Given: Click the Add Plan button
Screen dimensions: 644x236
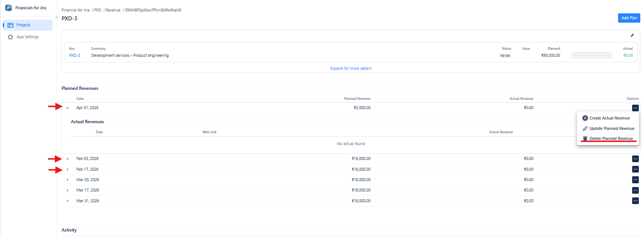Looking at the screenshot, I should (x=629, y=18).
